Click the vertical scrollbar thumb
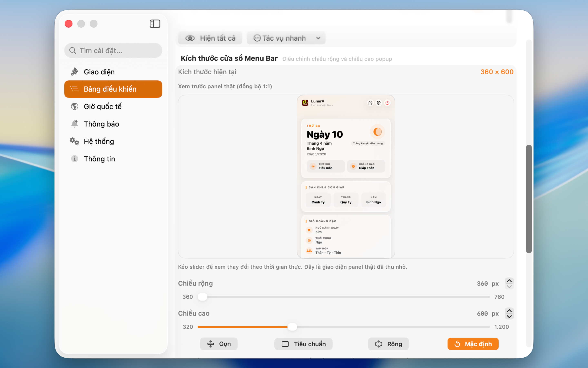Image resolution: width=588 pixels, height=368 pixels. [529, 199]
